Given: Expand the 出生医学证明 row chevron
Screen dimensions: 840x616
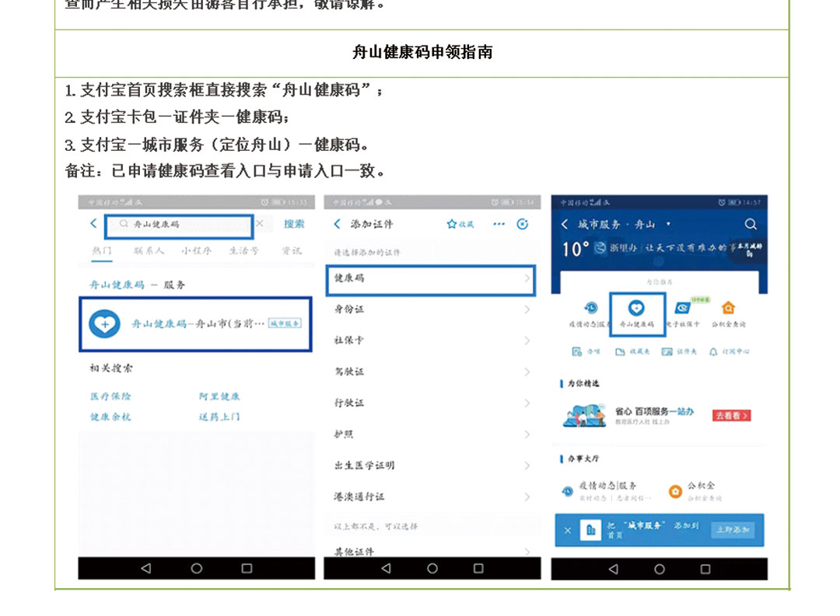Looking at the screenshot, I should [x=527, y=465].
